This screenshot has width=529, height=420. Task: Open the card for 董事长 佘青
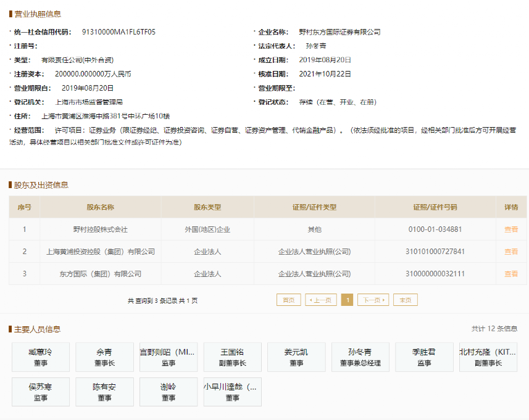[x=104, y=357]
